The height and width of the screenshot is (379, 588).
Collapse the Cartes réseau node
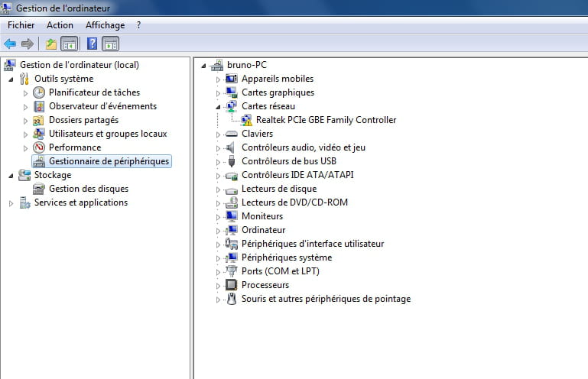(x=218, y=106)
